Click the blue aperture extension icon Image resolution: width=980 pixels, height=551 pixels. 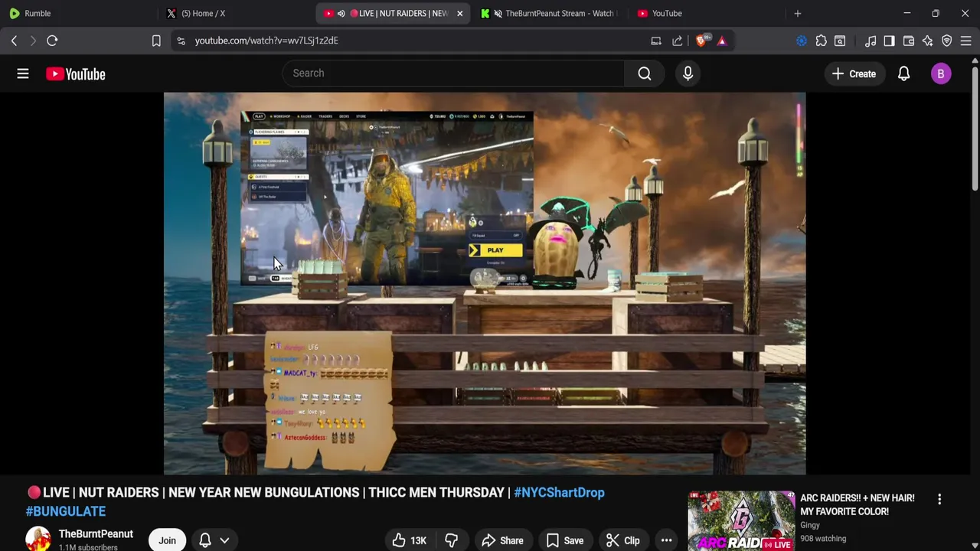pyautogui.click(x=802, y=41)
